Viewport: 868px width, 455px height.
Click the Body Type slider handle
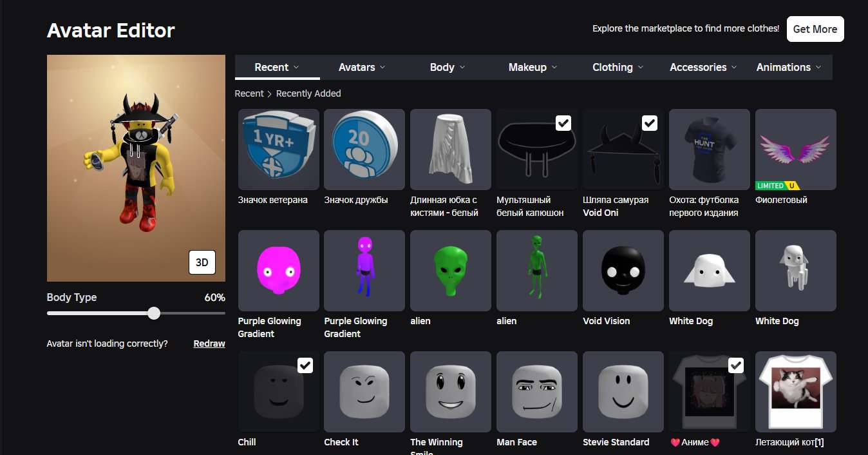[x=154, y=313]
